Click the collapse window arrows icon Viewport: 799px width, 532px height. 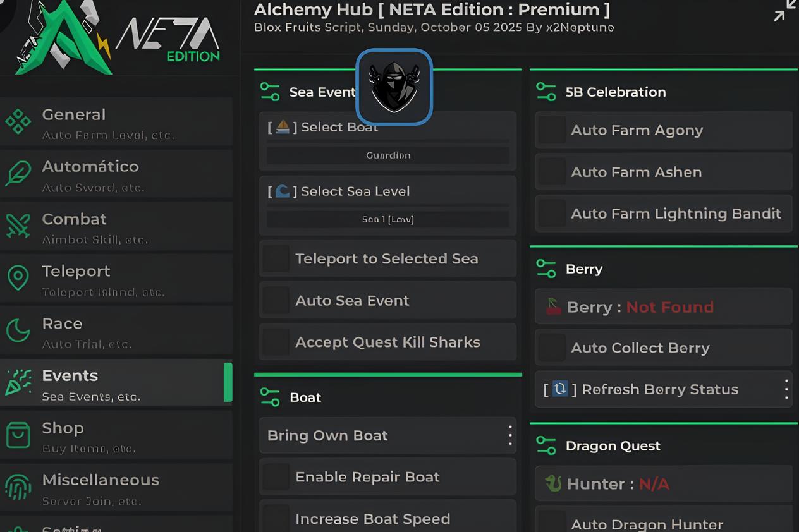785,11
